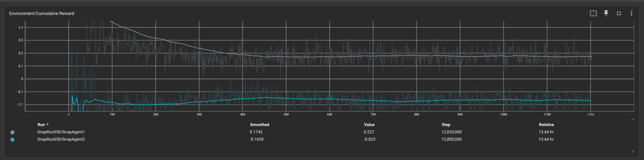Click the cyan SnapAgent2 color dot
This screenshot has width=644, height=160.
12,140
